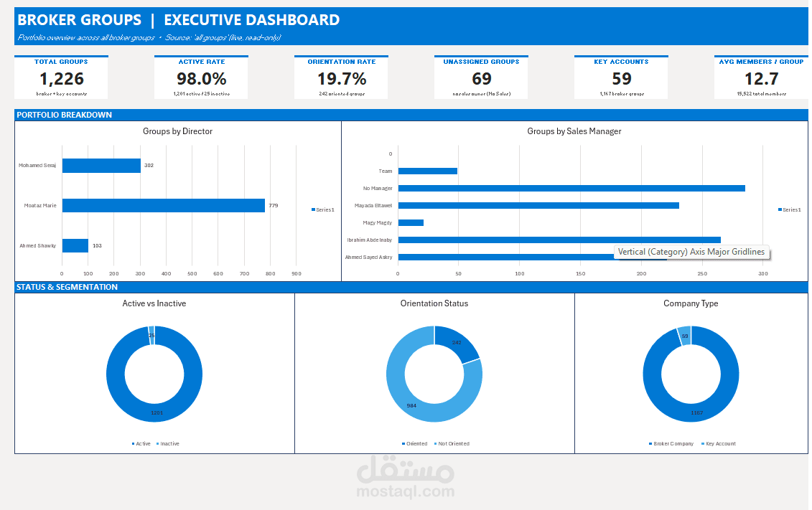
Task: Select the "Groups by Sales Manager" chart title
Action: click(x=574, y=131)
